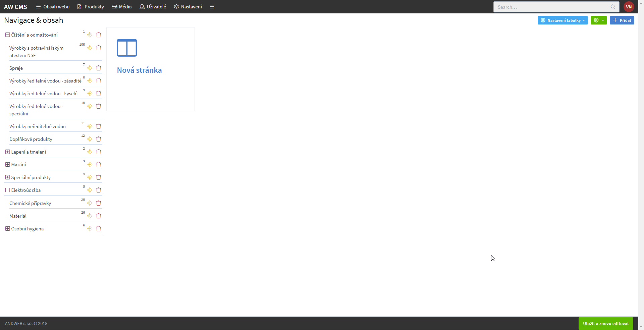Viewport: 644px width, 330px height.
Task: Open Produkty menu
Action: 91,7
